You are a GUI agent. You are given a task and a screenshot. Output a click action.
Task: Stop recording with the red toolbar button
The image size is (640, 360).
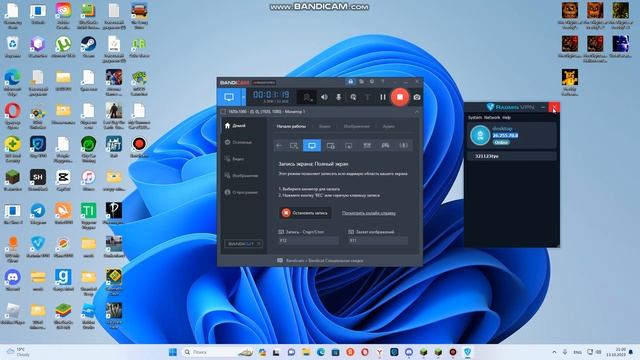[400, 97]
